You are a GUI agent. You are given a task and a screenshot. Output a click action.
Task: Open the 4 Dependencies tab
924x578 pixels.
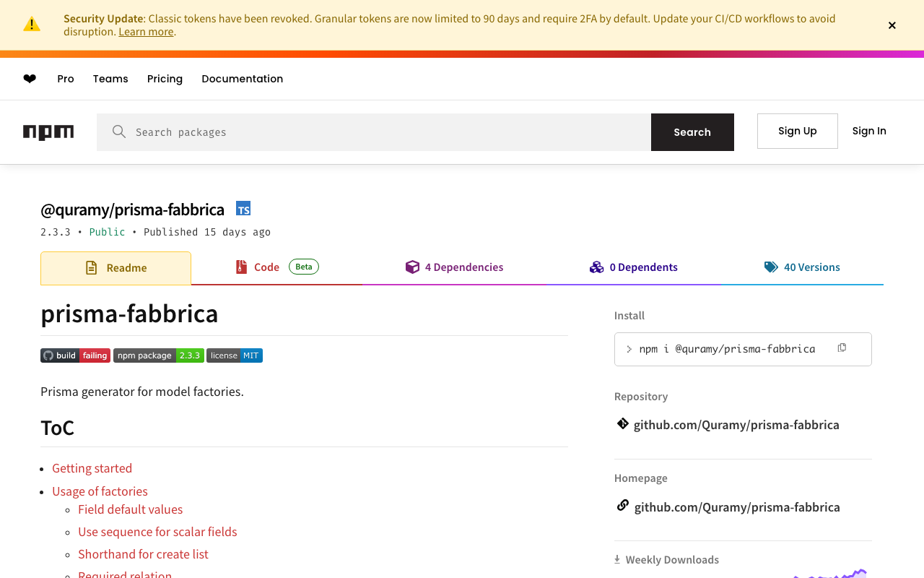455,267
